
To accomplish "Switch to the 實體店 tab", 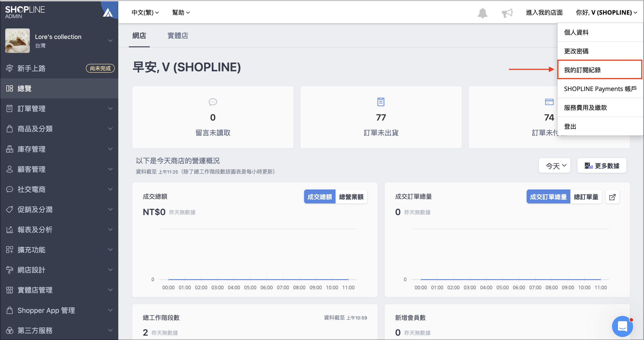I will 178,36.
